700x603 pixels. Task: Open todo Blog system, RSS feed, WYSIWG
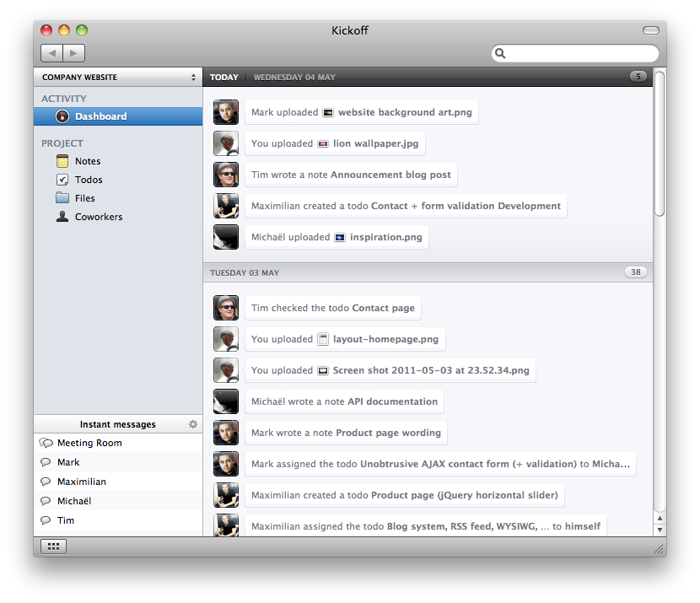[426, 525]
